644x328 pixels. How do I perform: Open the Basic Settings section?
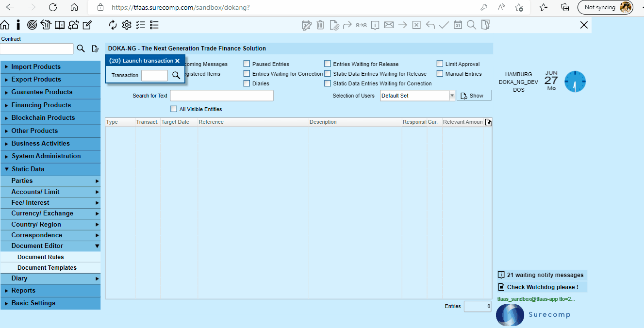click(50, 303)
